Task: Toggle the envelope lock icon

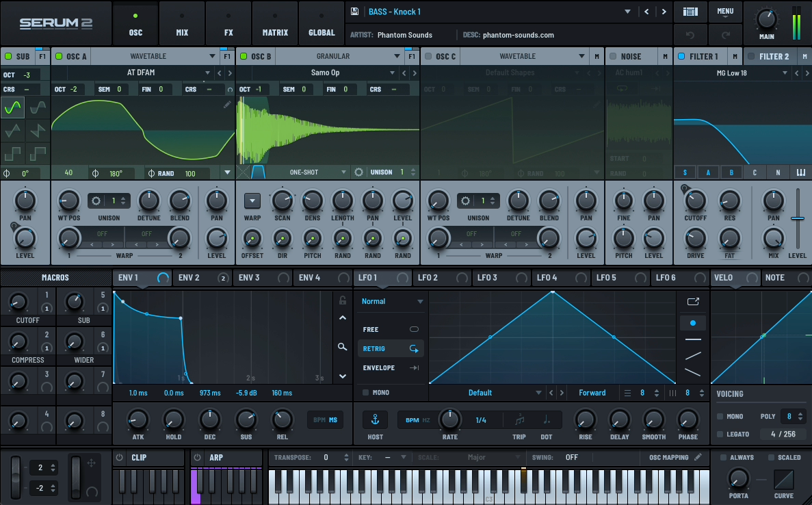Action: pos(343,300)
